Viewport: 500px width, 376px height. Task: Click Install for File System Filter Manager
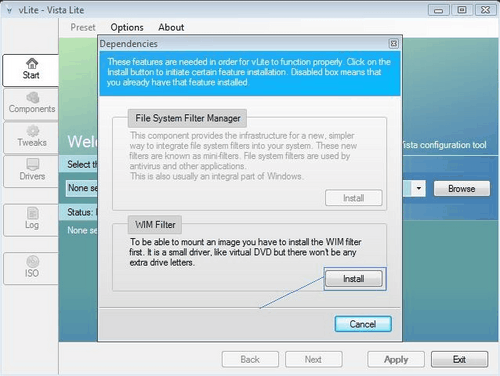click(354, 198)
